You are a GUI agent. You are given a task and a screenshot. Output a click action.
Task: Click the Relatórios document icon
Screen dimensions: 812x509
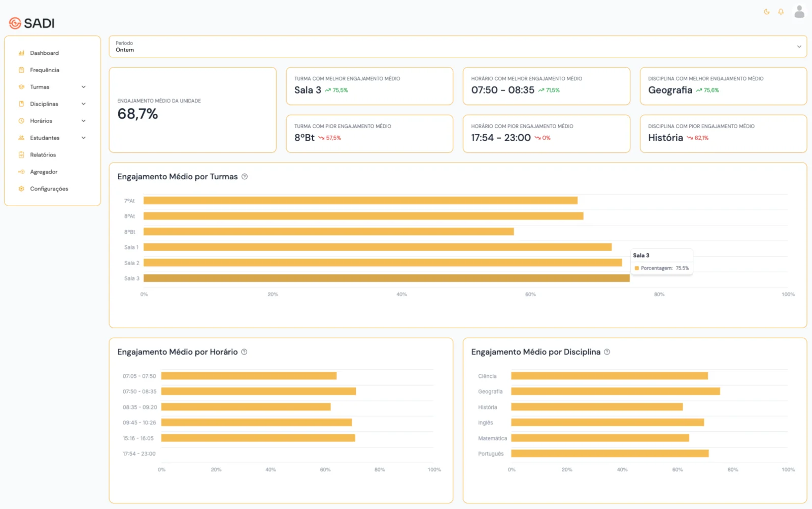(x=21, y=155)
